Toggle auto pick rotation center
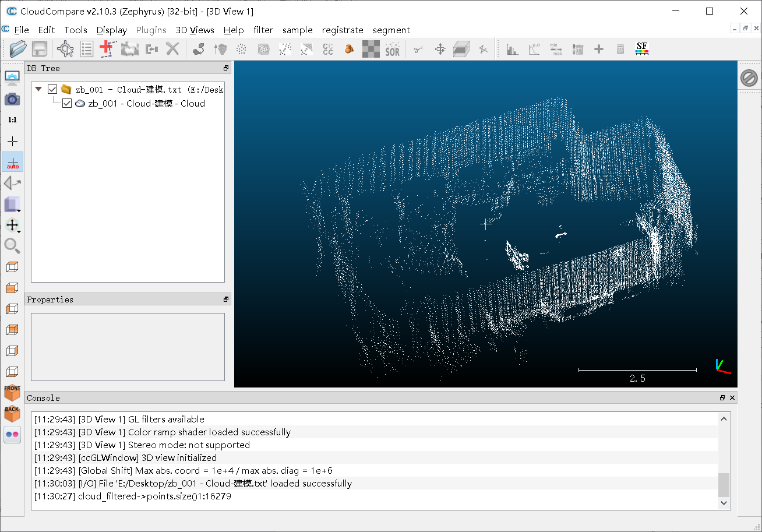The height and width of the screenshot is (532, 762). (x=12, y=162)
